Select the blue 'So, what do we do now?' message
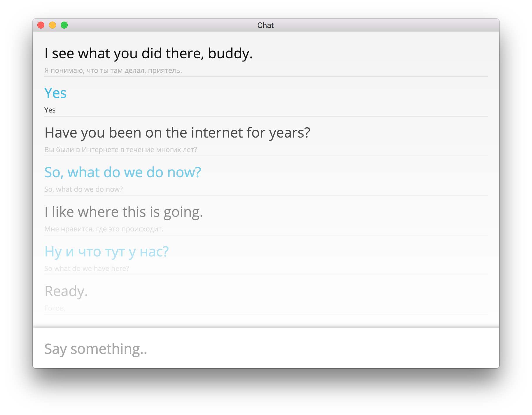532x415 pixels. tap(123, 172)
